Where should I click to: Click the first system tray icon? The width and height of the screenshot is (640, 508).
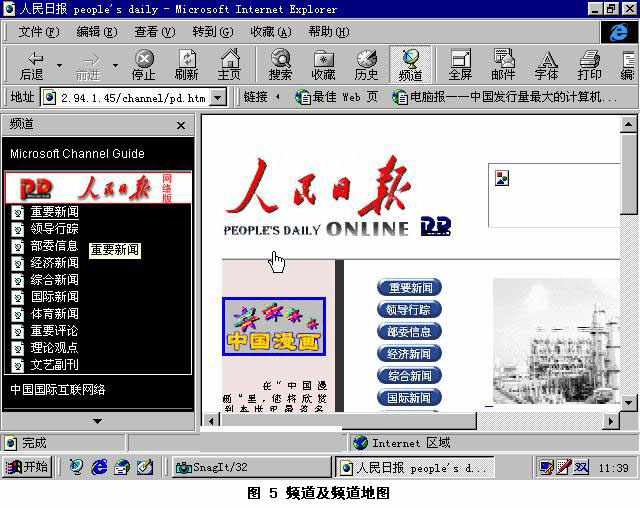click(x=546, y=467)
